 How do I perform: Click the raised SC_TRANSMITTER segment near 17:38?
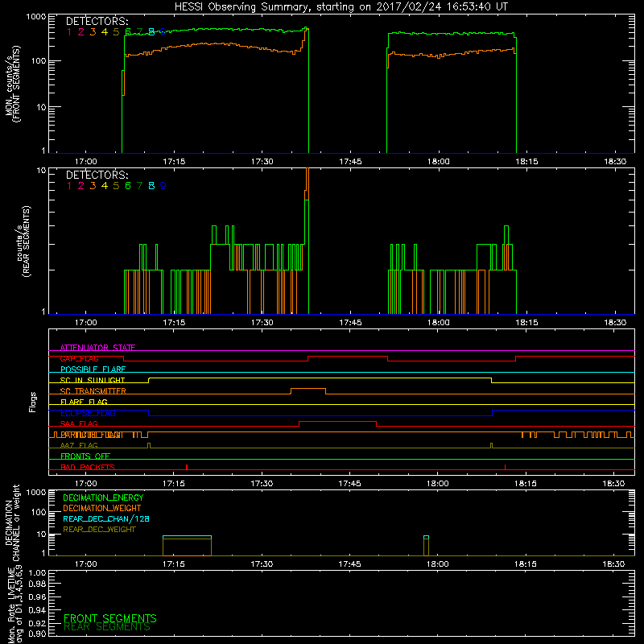coord(308,389)
